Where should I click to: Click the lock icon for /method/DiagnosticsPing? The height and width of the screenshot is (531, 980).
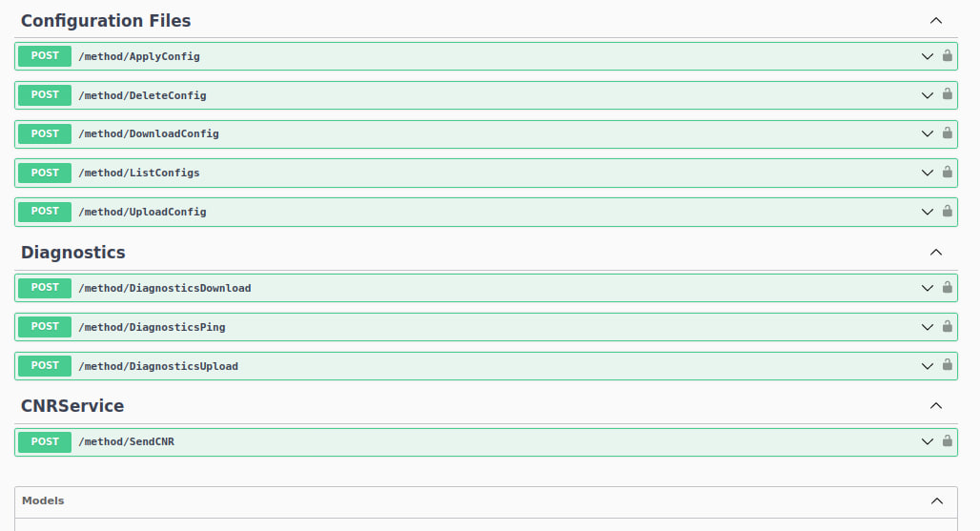click(948, 326)
